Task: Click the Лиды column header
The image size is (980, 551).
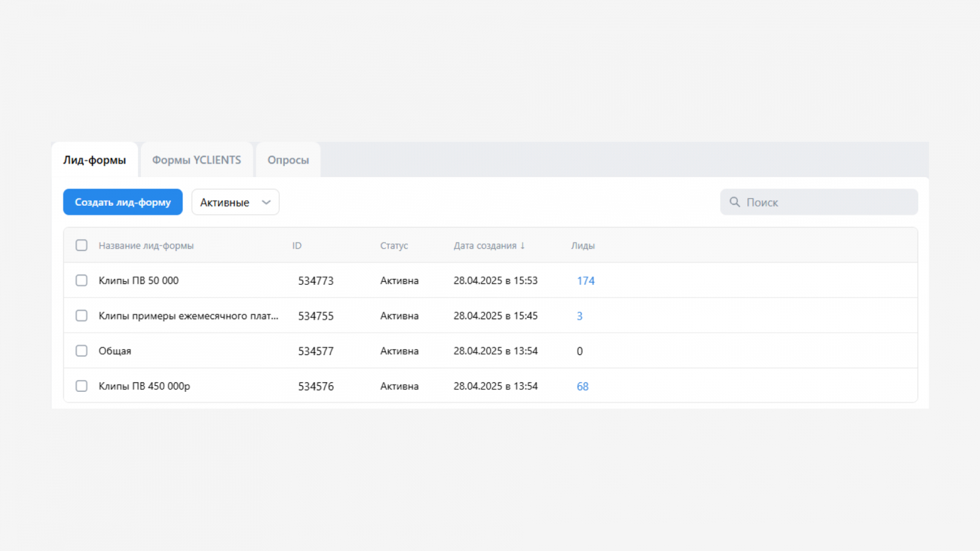Action: [582, 246]
